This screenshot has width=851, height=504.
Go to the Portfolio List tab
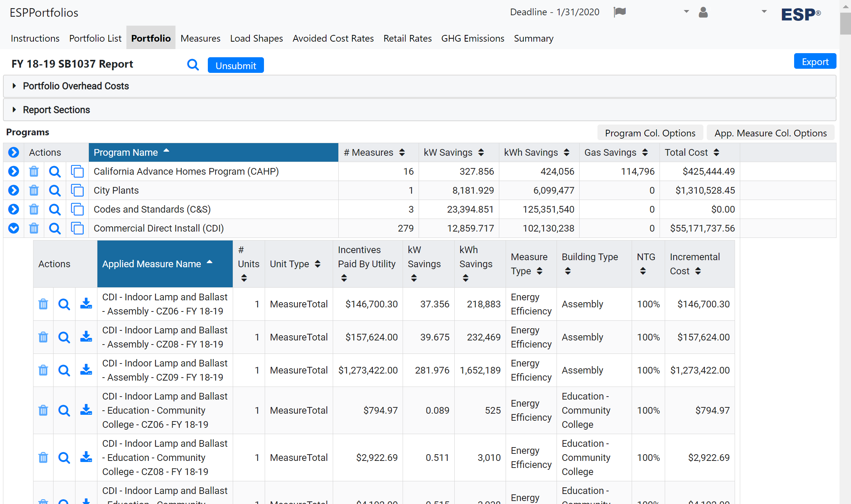[x=95, y=38]
